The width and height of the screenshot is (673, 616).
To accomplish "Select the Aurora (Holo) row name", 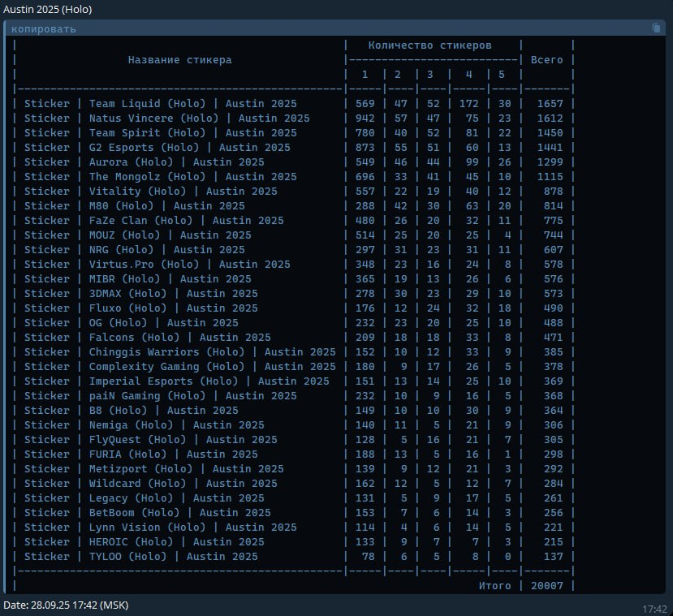I will pos(145,162).
